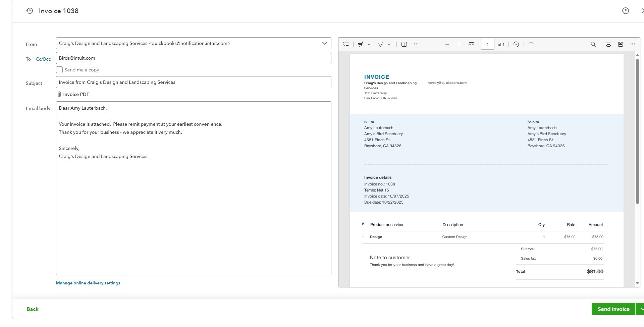Click the Cc/Bcc link
Viewport: 644px width, 327px height.
(43, 59)
